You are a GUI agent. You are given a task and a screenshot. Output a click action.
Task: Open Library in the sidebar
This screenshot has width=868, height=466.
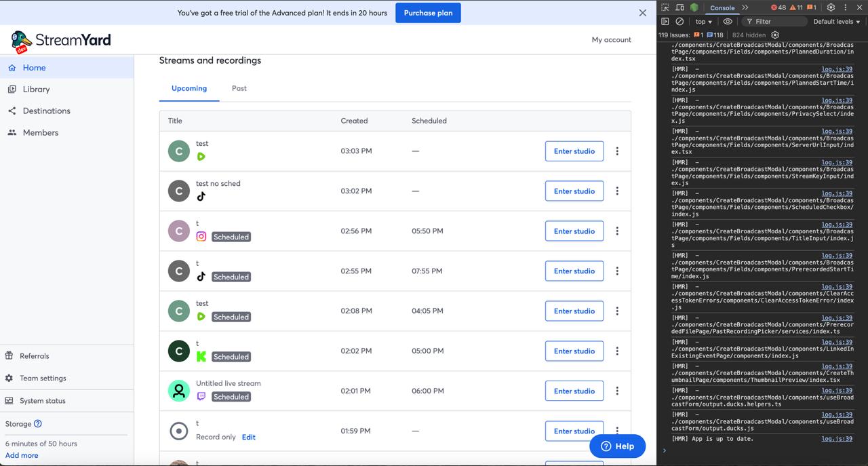point(66,90)
